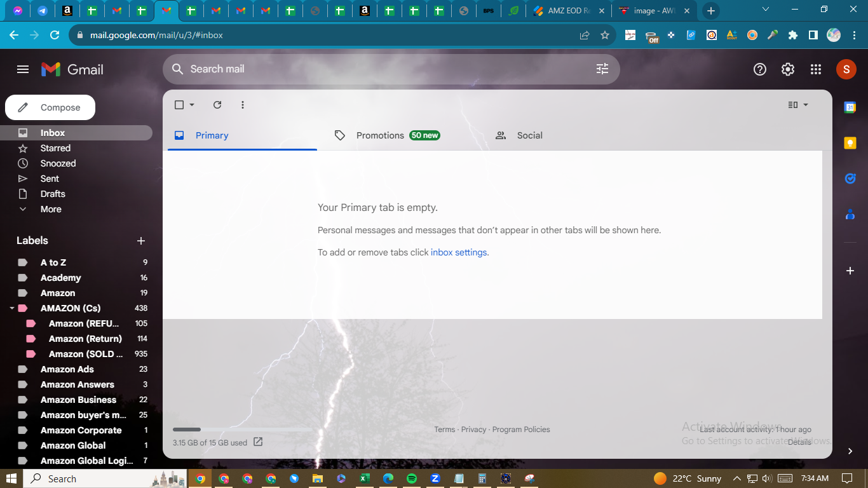This screenshot has height=488, width=868.
Task: Toggle Chrome side panel icon
Action: (813, 35)
